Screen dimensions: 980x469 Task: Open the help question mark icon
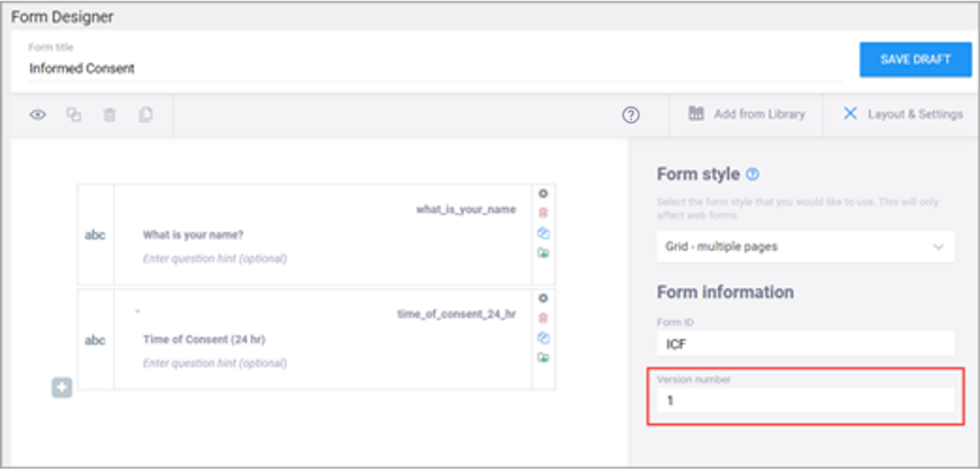tap(630, 114)
